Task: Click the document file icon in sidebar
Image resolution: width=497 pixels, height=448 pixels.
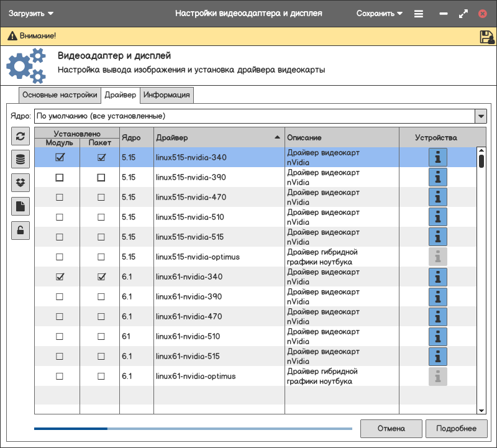Action: click(21, 206)
